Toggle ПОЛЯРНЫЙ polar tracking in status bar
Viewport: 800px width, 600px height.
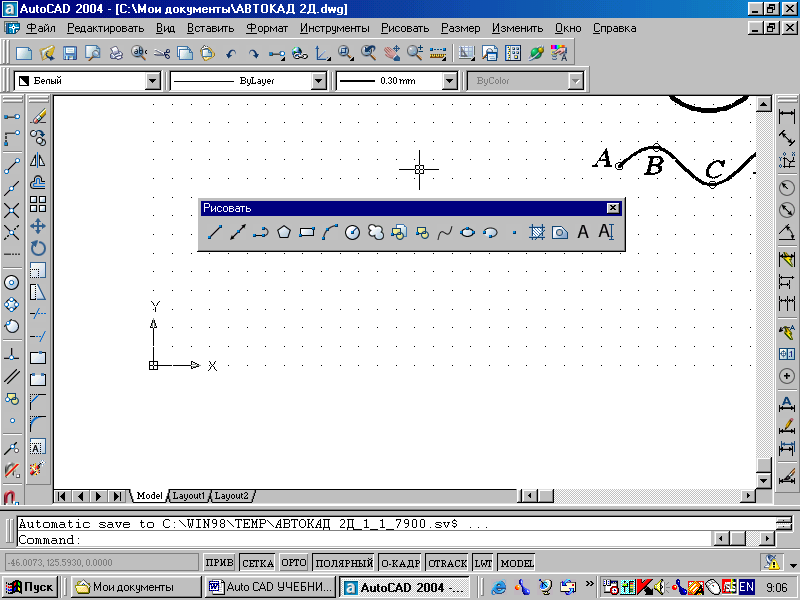pos(344,563)
